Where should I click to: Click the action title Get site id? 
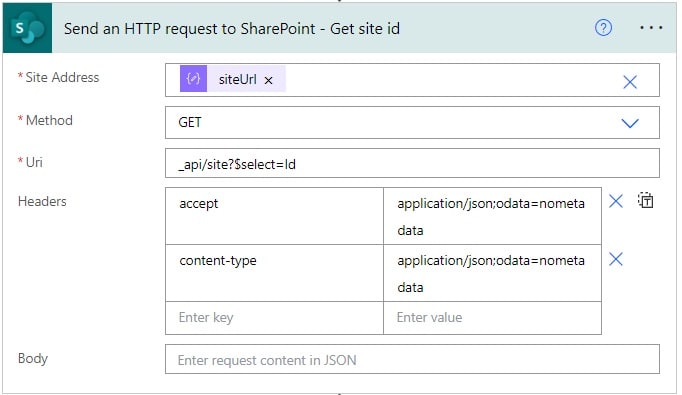[x=231, y=29]
